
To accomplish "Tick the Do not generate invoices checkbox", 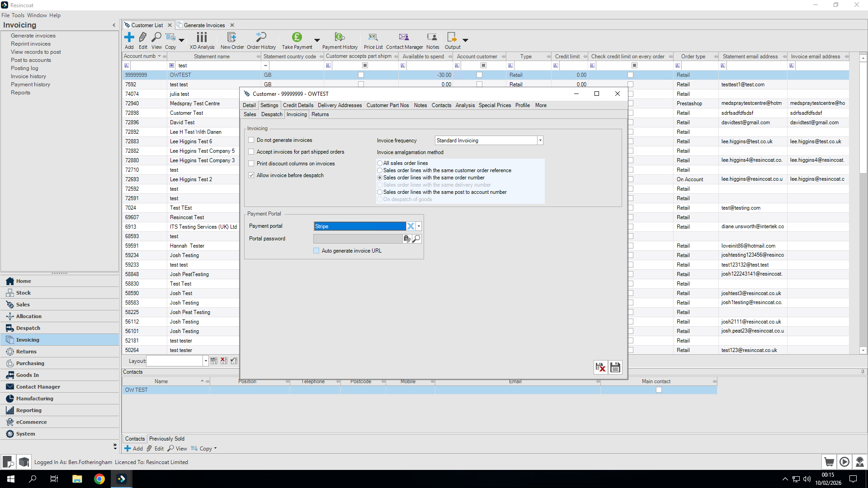I will click(x=251, y=140).
